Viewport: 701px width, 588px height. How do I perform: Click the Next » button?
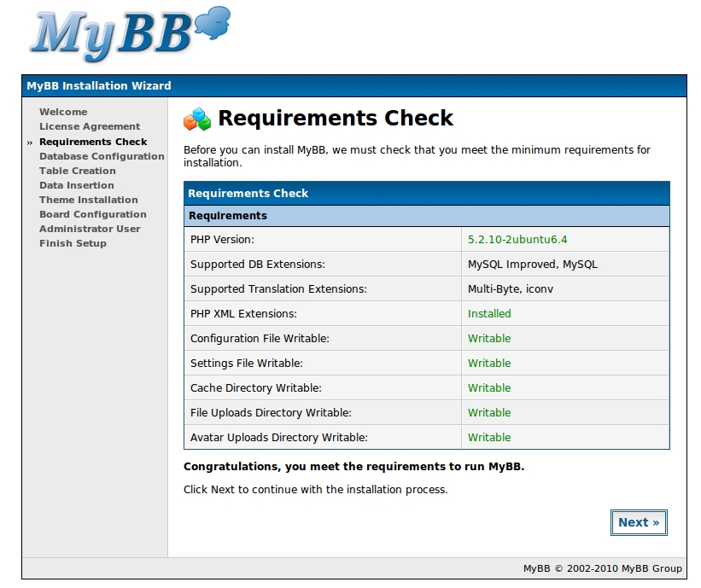639,522
